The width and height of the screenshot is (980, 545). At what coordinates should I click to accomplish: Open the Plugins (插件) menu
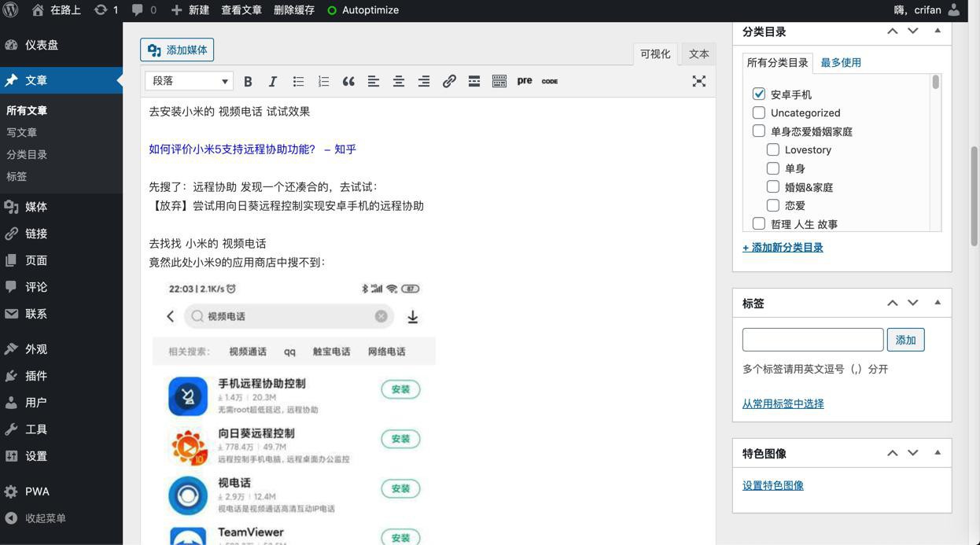61,376
